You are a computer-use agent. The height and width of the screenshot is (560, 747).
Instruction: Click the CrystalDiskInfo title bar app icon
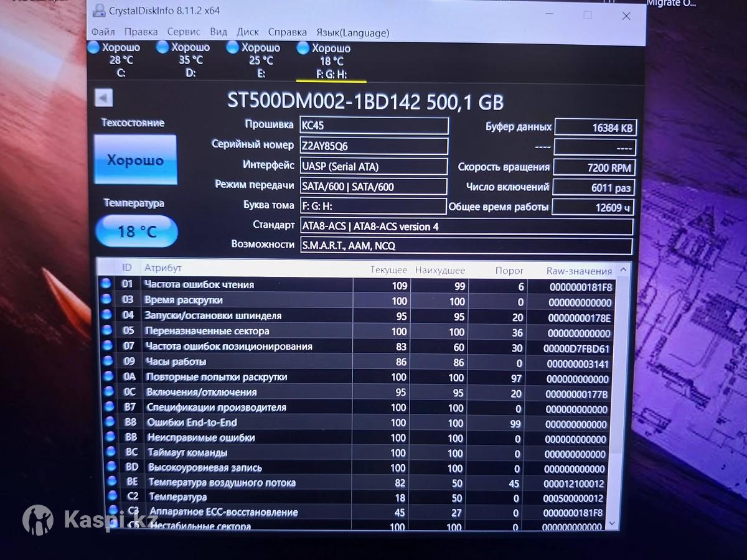99,11
